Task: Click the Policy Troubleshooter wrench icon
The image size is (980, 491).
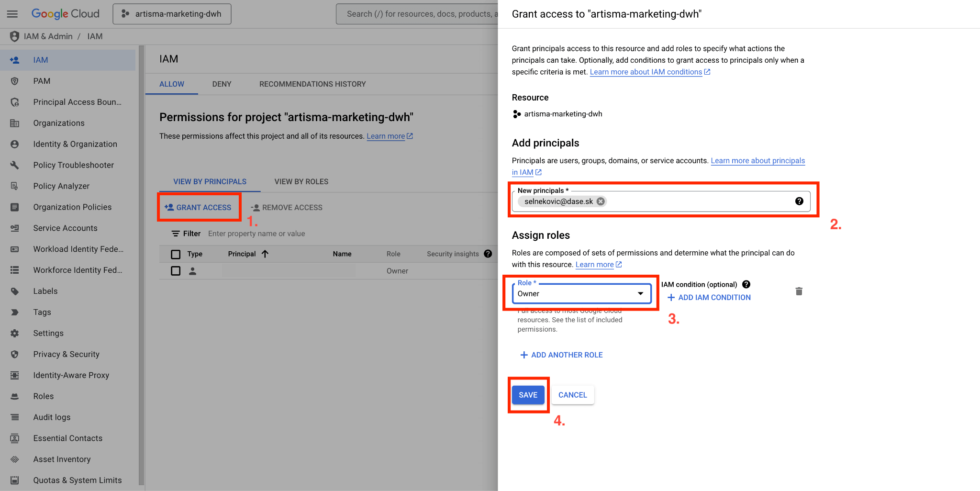Action: point(15,165)
